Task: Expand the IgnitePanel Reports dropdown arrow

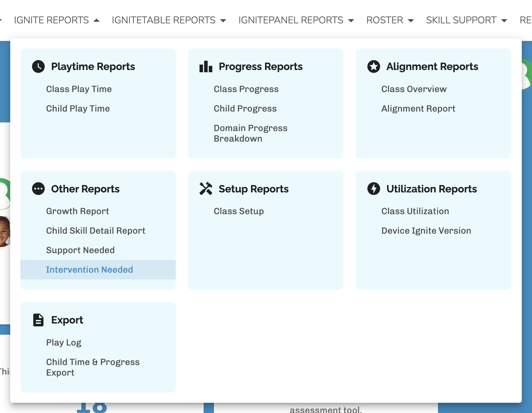Action: 351,20
